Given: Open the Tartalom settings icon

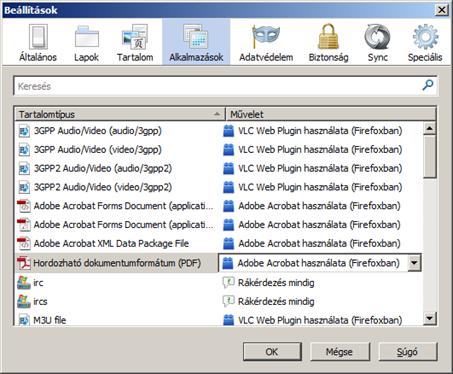Looking at the screenshot, I should [135, 37].
